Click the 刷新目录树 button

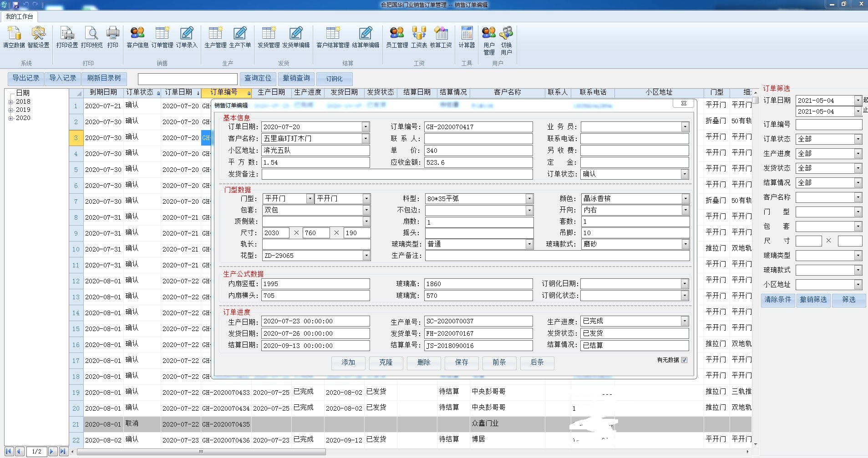[x=104, y=78]
